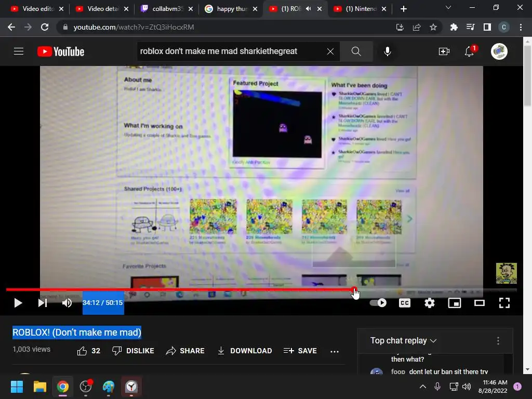Open the YouTube account avatar menu
This screenshot has height=399, width=532.
pyautogui.click(x=499, y=51)
